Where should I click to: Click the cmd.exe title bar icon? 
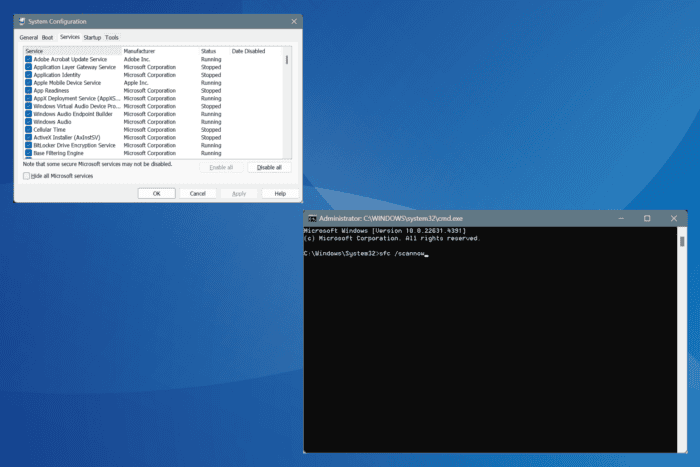pyautogui.click(x=312, y=219)
